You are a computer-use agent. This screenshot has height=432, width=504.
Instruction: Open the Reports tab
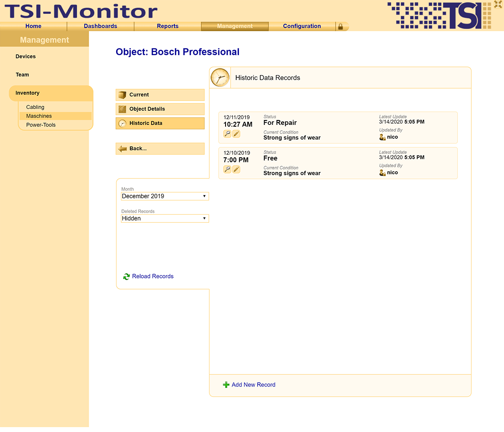pos(167,26)
